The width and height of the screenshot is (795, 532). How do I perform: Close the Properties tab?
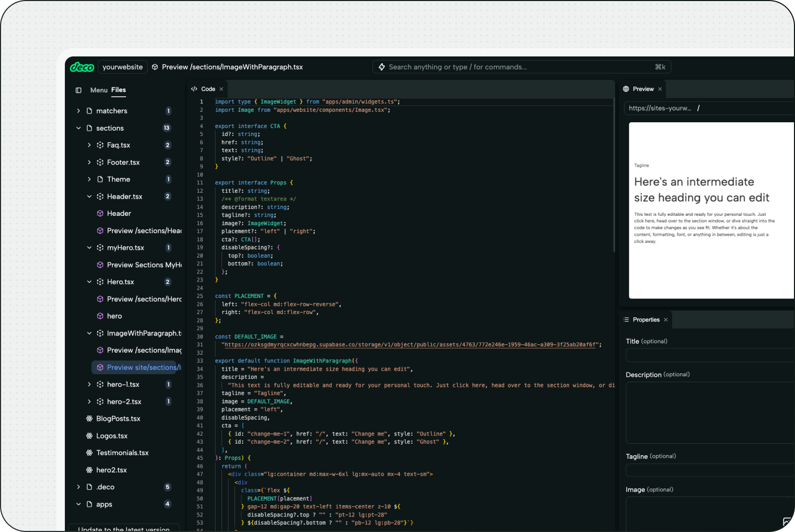[666, 320]
